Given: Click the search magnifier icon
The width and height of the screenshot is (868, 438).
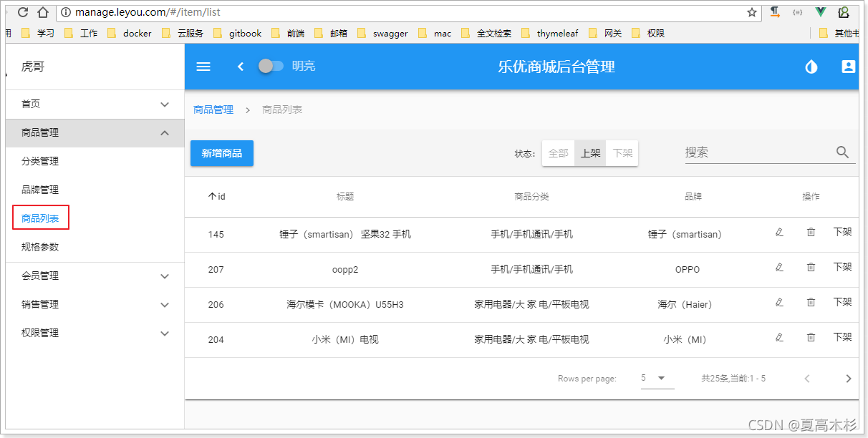Looking at the screenshot, I should pyautogui.click(x=842, y=152).
